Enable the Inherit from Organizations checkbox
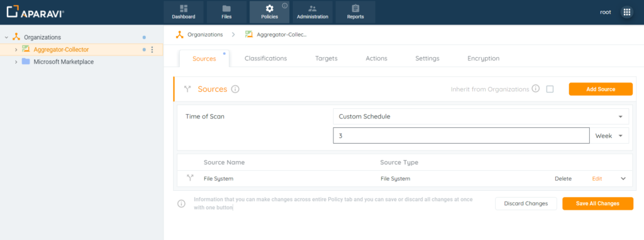This screenshot has width=644, height=240. [x=550, y=89]
